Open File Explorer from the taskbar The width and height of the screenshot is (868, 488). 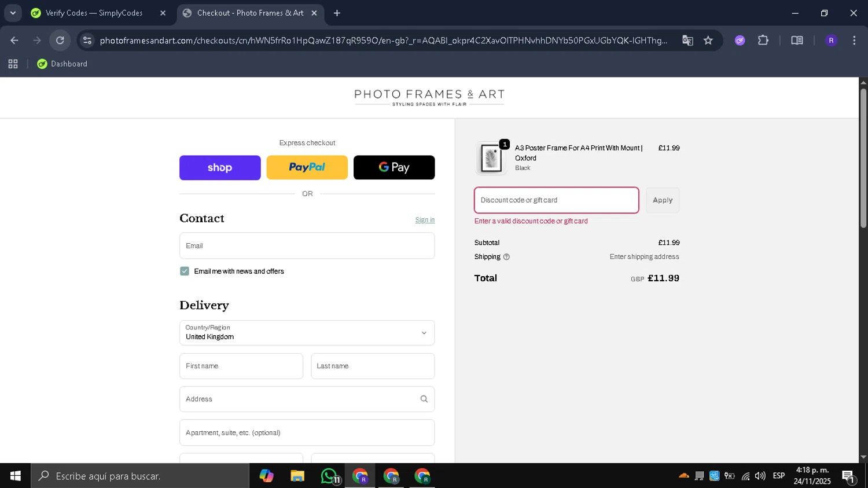click(x=297, y=476)
